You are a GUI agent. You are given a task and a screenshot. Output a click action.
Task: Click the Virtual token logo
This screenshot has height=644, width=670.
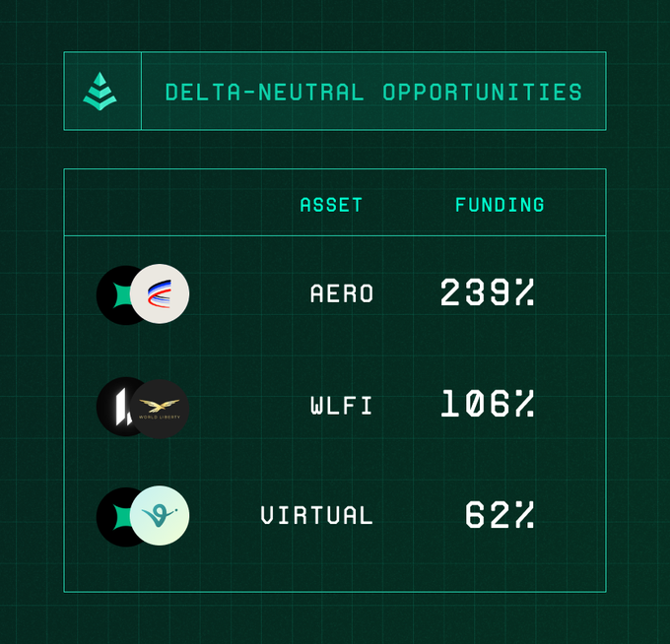pyautogui.click(x=160, y=516)
